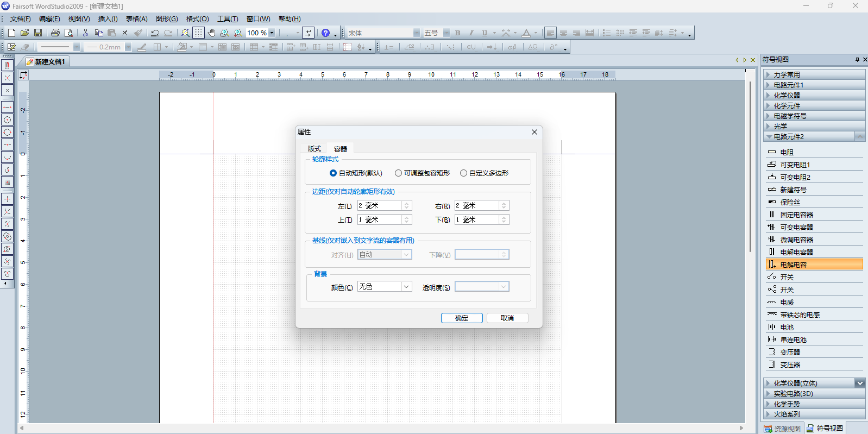Viewport: 868px width, 434px height.
Task: Click the Print icon in toolbar
Action: (x=55, y=33)
